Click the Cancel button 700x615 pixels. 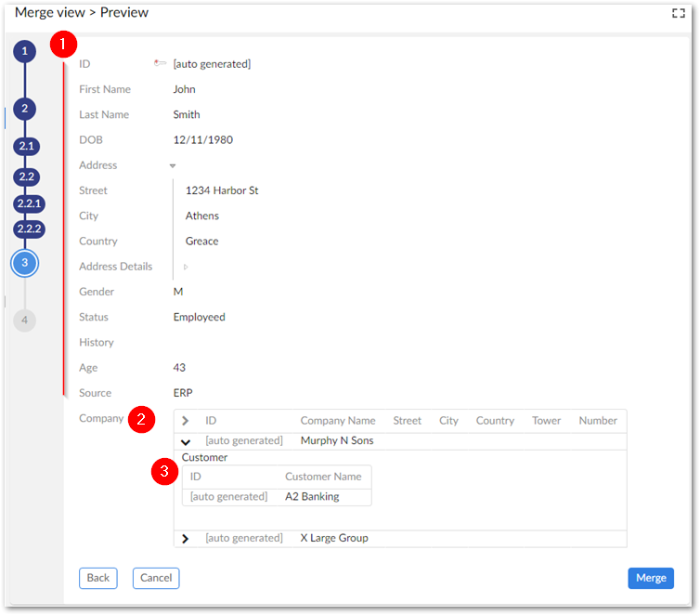tap(156, 578)
